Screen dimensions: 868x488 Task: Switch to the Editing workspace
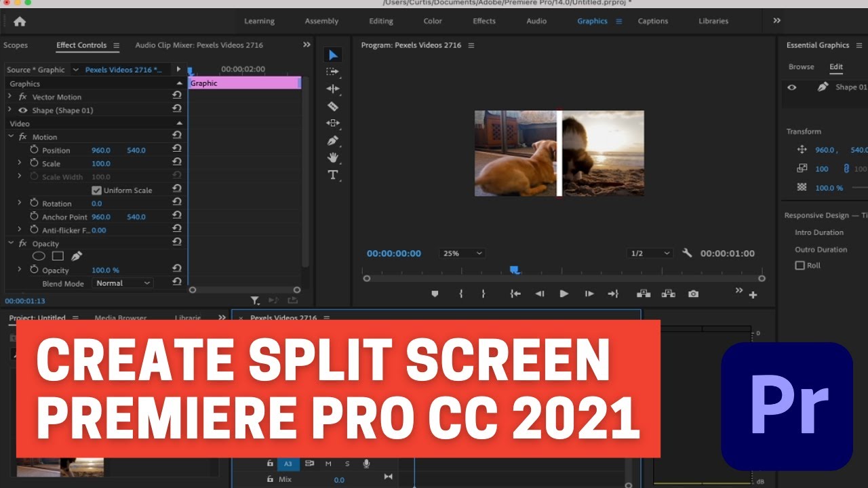[x=381, y=21]
